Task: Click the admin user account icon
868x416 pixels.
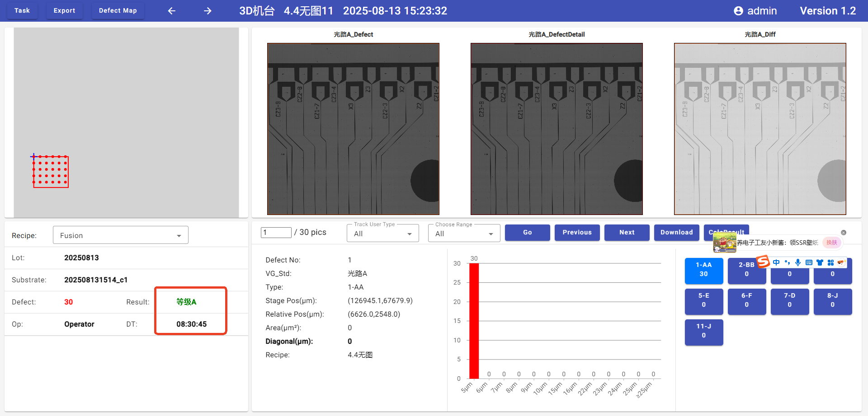Action: [738, 11]
